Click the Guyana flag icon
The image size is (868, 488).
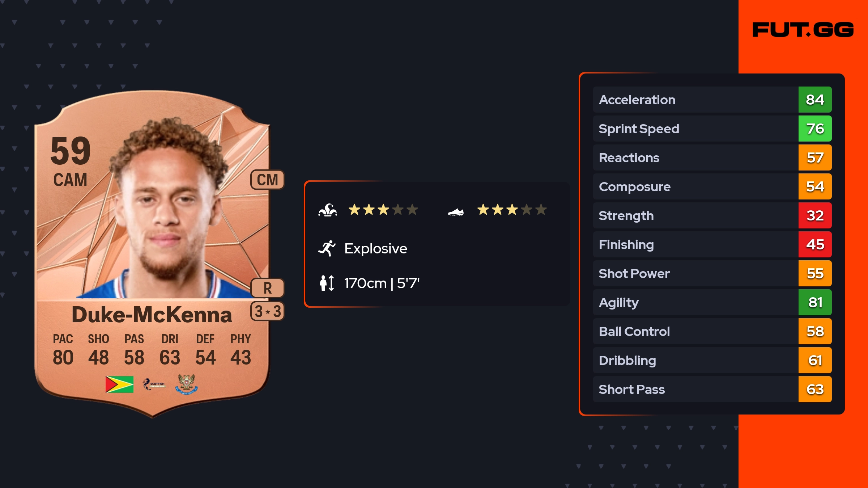119,384
